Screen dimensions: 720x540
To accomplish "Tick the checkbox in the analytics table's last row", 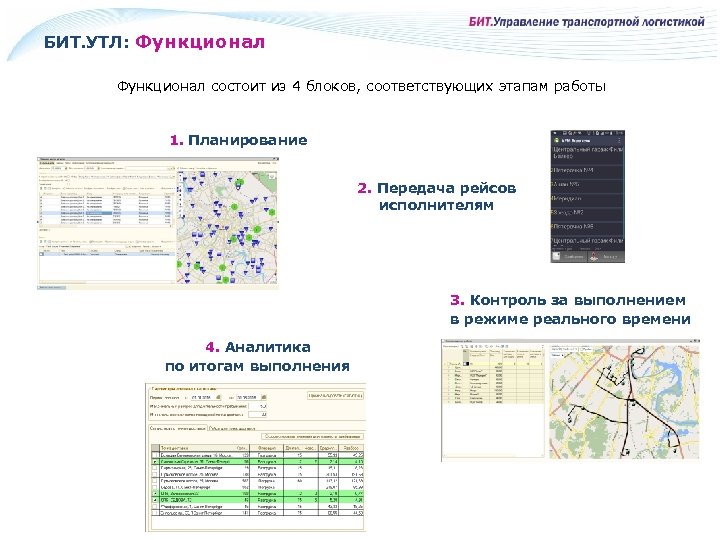I will click(155, 513).
